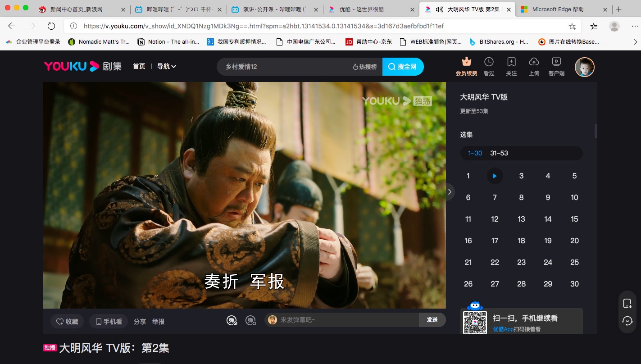Viewport: 641px width, 364px height.
Task: Reload the page
Action: (51, 26)
